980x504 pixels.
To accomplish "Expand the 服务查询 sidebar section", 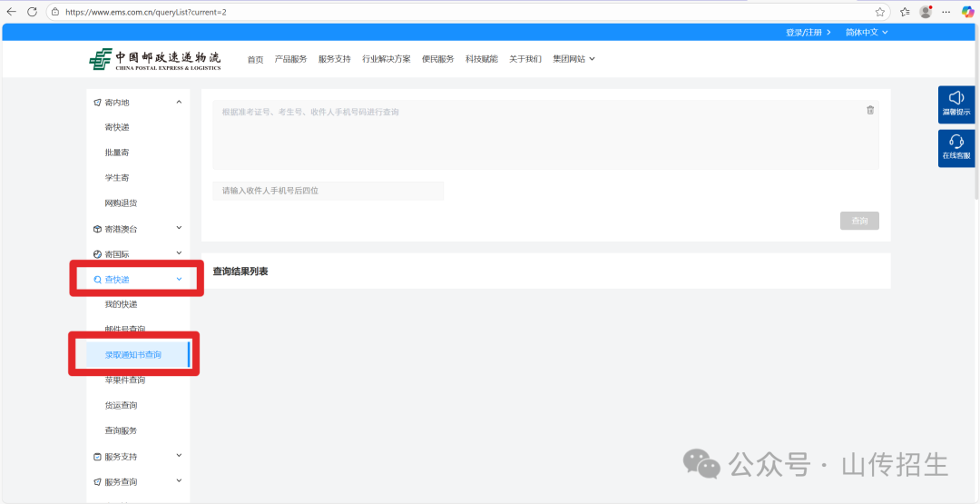I will [x=138, y=482].
